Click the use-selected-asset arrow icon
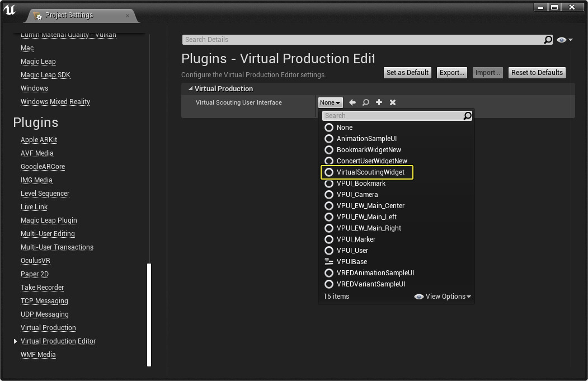Image resolution: width=588 pixels, height=381 pixels. click(x=352, y=102)
